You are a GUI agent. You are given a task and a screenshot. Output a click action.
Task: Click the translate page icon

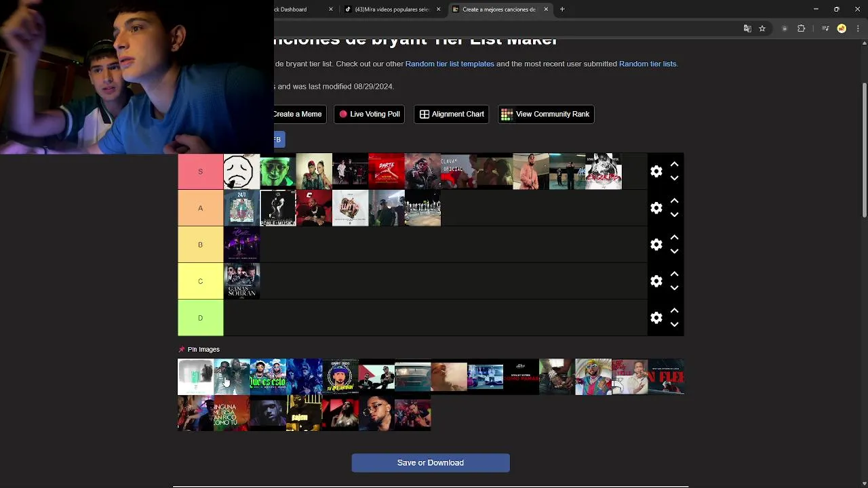pos(747,28)
